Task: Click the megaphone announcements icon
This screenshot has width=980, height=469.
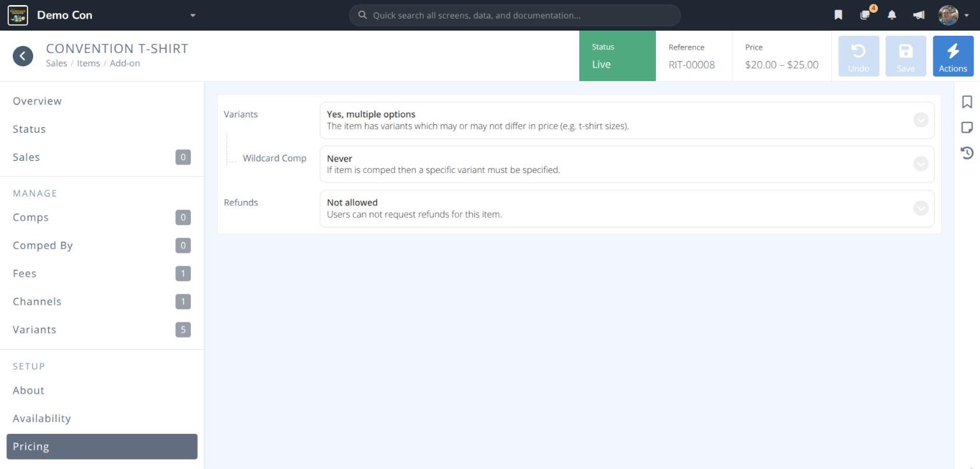Action: [919, 15]
